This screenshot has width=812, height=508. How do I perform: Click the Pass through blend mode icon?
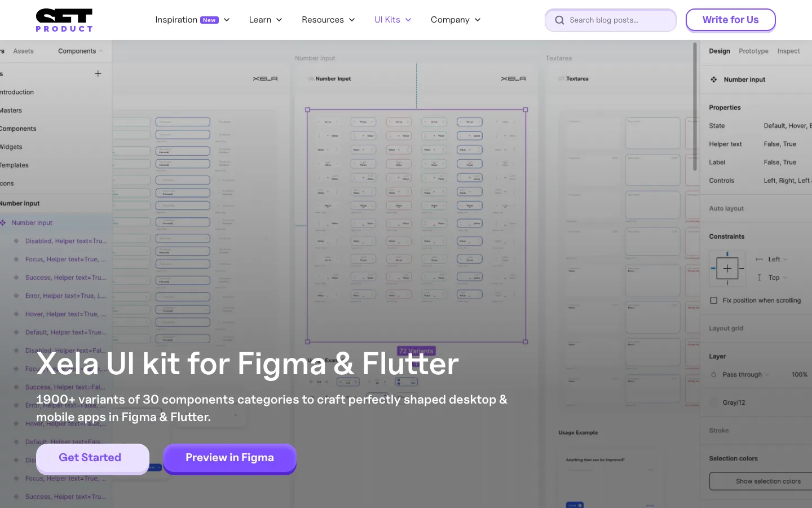[x=714, y=375]
